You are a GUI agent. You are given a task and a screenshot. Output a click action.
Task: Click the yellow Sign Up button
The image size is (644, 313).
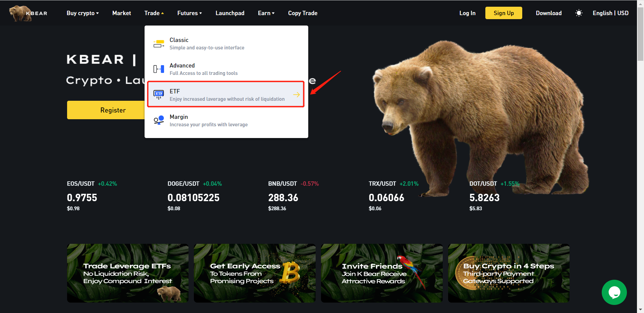pyautogui.click(x=503, y=13)
